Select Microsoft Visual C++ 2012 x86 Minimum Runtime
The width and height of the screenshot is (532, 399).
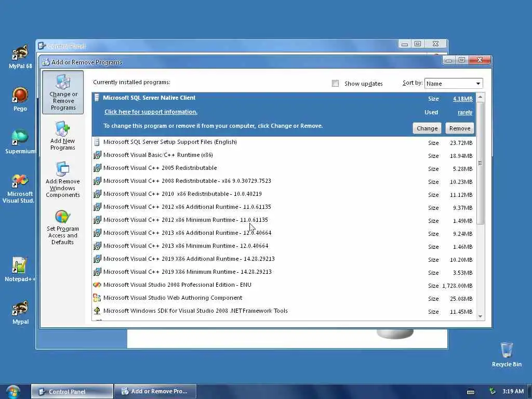[284, 220]
